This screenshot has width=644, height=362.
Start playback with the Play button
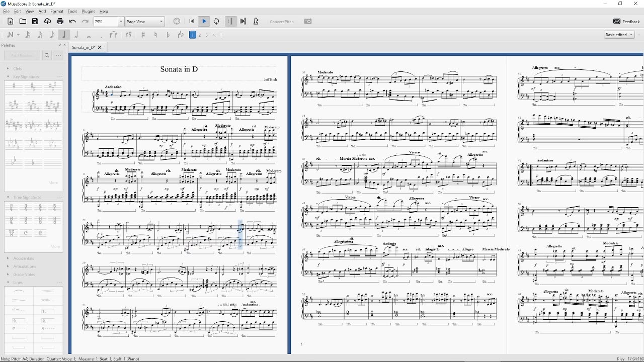pyautogui.click(x=204, y=22)
